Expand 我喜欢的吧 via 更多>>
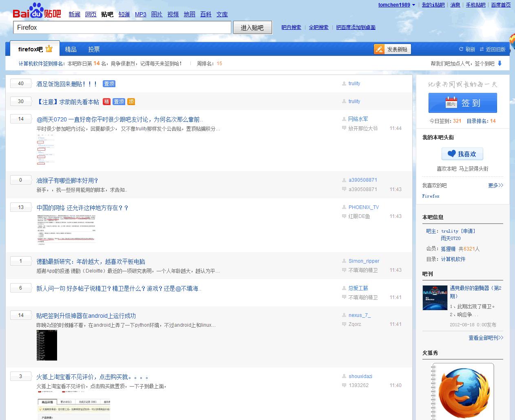The image size is (515, 420). (495, 185)
